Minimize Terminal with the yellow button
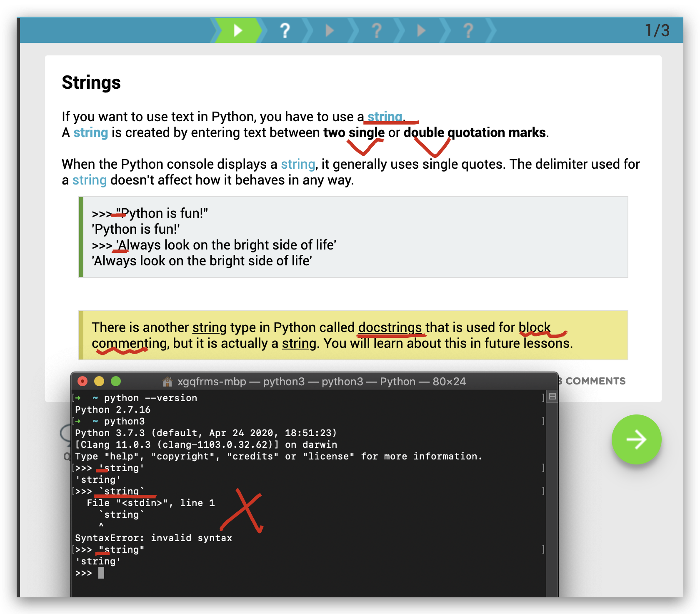700x614 pixels. (99, 381)
